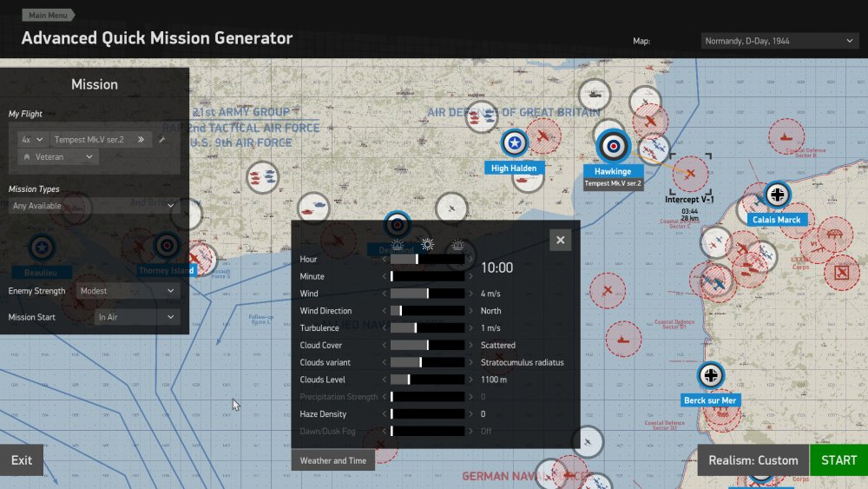Decrease Cloud Cover with left arrow
The image size is (868, 489).
(385, 345)
